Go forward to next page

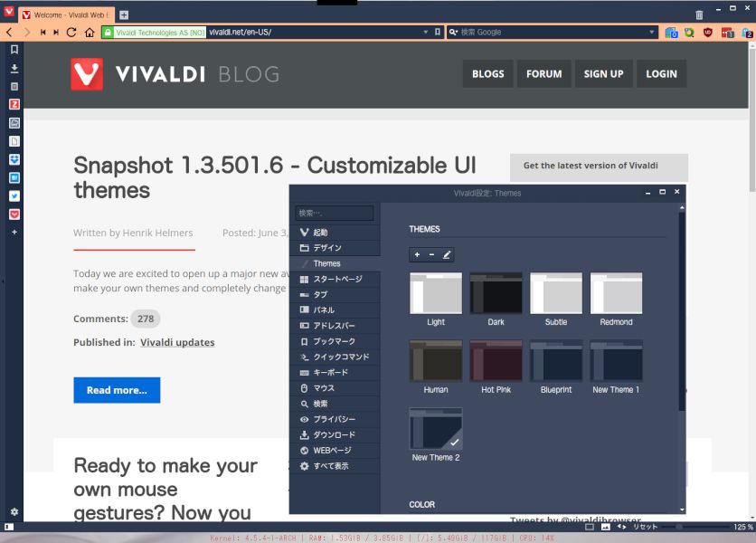pyautogui.click(x=27, y=33)
